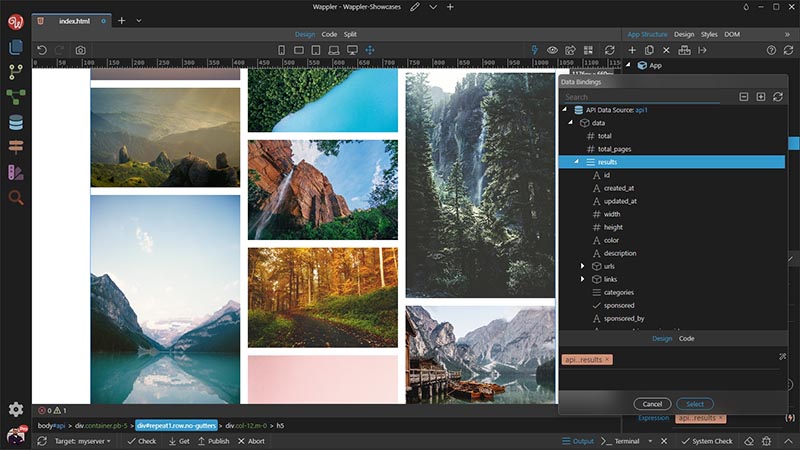The height and width of the screenshot is (450, 800).
Task: Expand the urls node in data tree
Action: tap(583, 267)
